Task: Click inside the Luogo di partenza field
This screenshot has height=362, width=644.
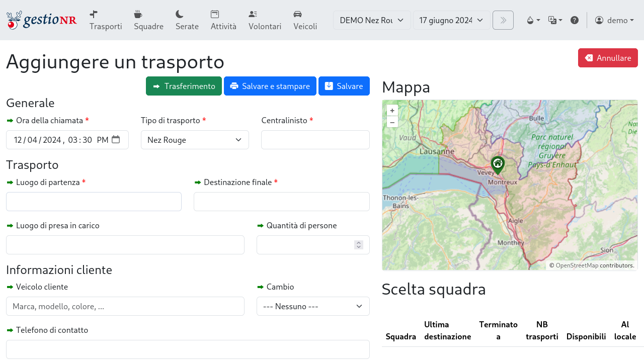Action: [x=94, y=201]
